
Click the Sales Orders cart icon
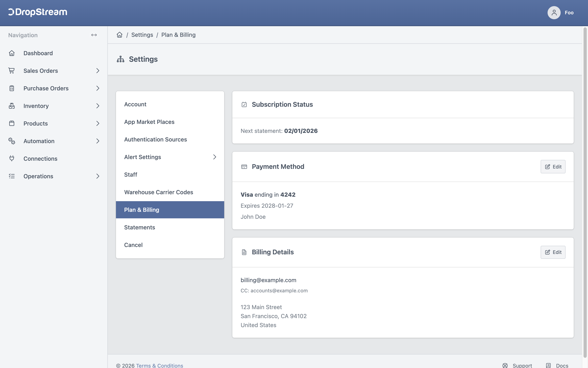[12, 71]
